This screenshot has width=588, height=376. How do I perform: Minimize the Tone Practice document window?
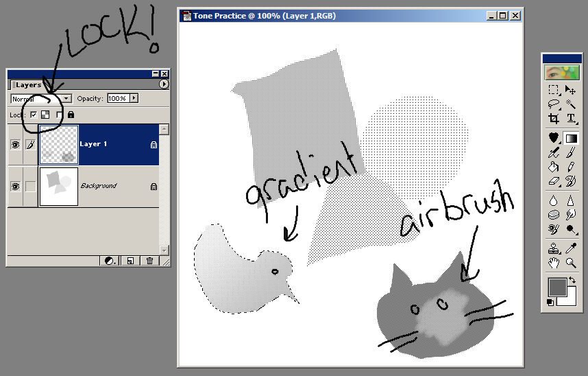pos(492,16)
